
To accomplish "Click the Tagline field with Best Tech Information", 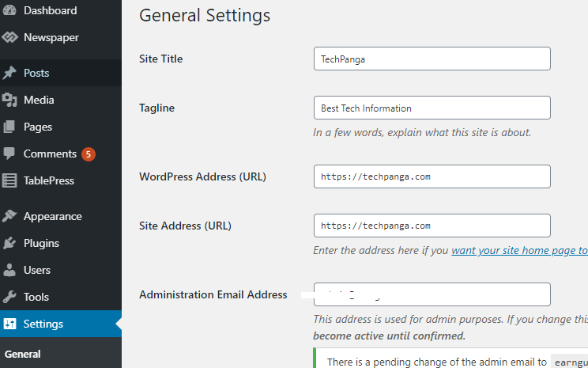I will tap(432, 108).
